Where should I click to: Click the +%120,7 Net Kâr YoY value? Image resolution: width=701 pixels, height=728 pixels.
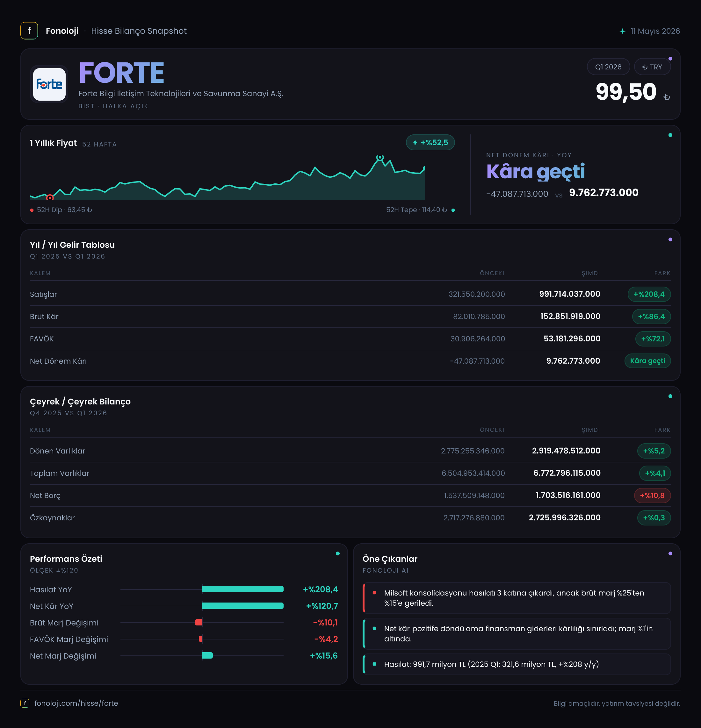click(322, 606)
